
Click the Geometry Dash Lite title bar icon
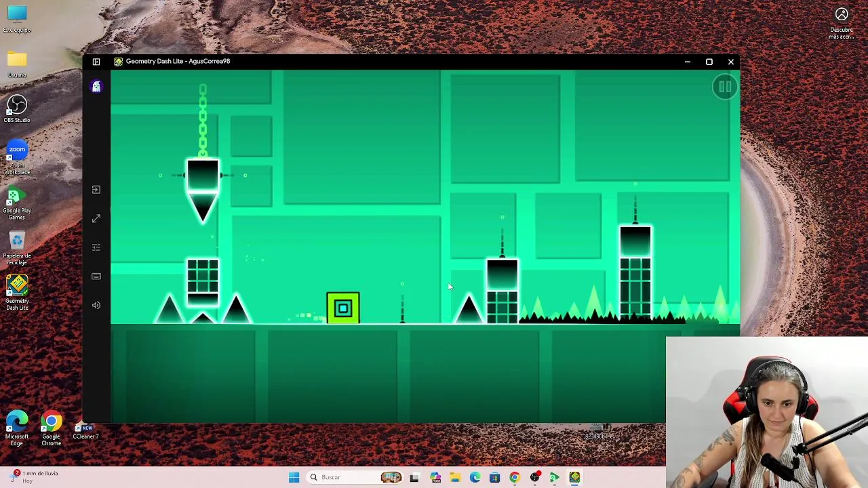119,61
